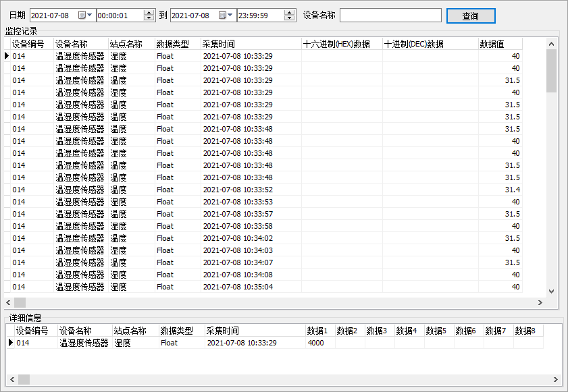The image size is (568, 392).
Task: Select record with timestamp 10:33:53
Action: (x=263, y=202)
